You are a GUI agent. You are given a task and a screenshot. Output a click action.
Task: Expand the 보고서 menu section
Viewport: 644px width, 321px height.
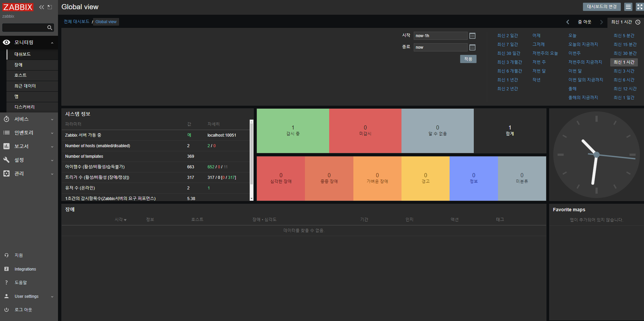click(x=52, y=147)
